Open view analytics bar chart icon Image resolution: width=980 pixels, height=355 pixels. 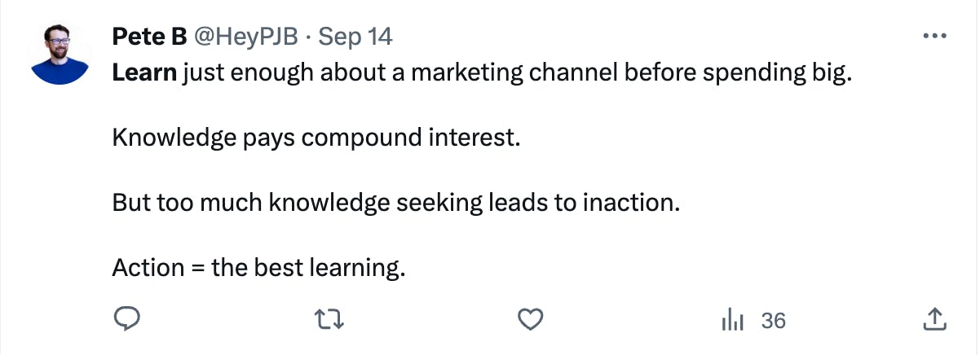pyautogui.click(x=733, y=321)
